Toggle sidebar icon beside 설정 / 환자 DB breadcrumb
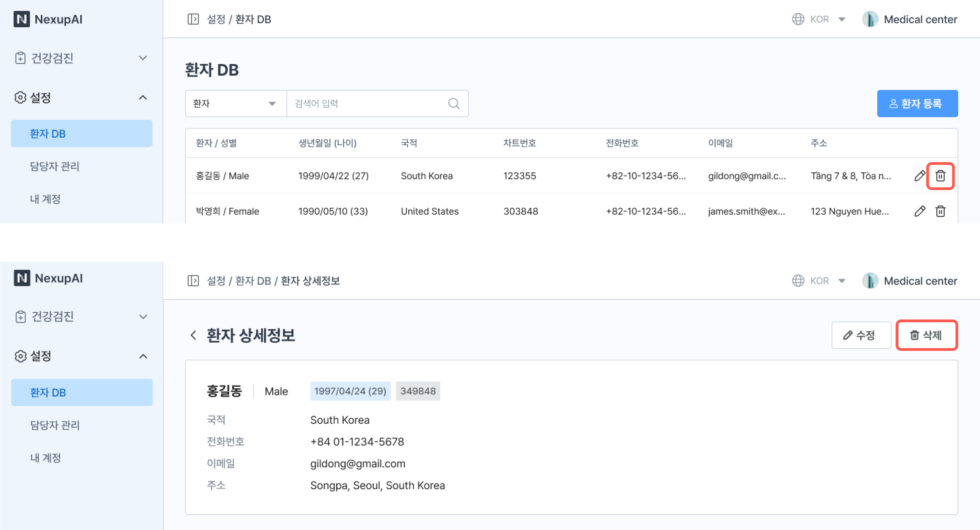The height and width of the screenshot is (530, 980). point(193,19)
